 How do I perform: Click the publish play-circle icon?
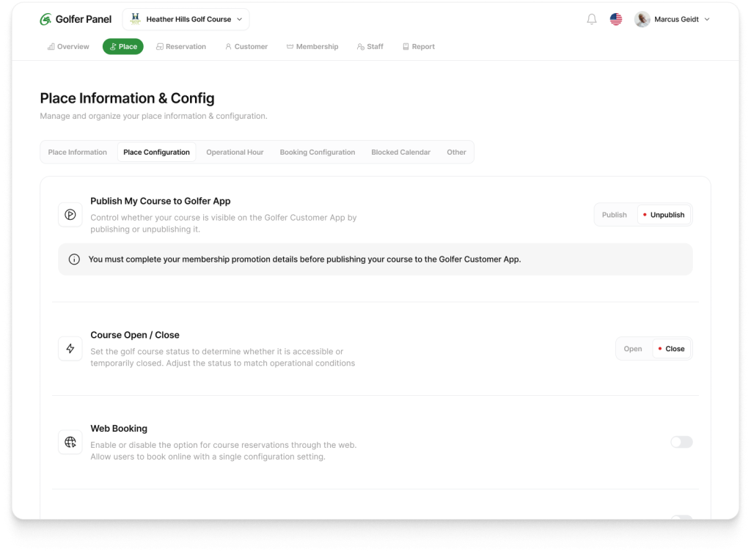pyautogui.click(x=70, y=215)
